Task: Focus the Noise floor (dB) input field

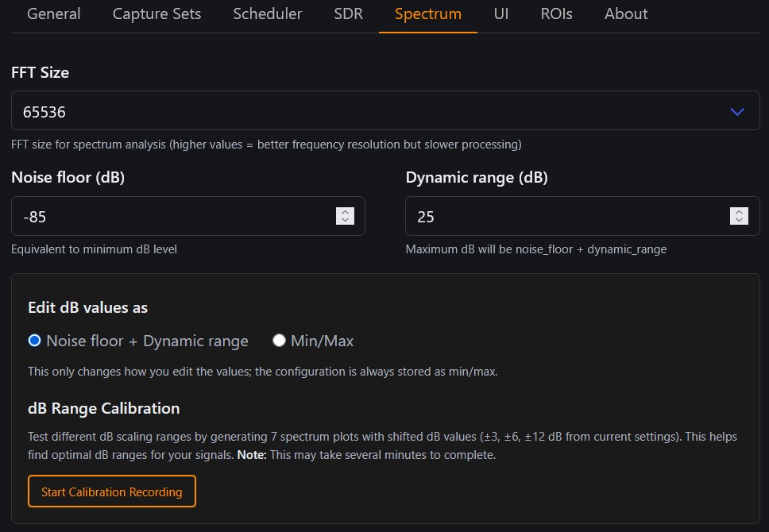Action: [x=171, y=217]
